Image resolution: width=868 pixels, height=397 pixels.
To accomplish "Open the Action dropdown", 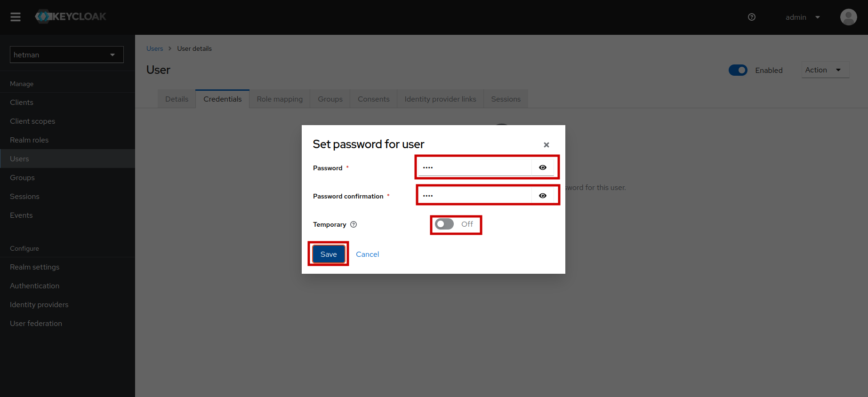I will (825, 70).
